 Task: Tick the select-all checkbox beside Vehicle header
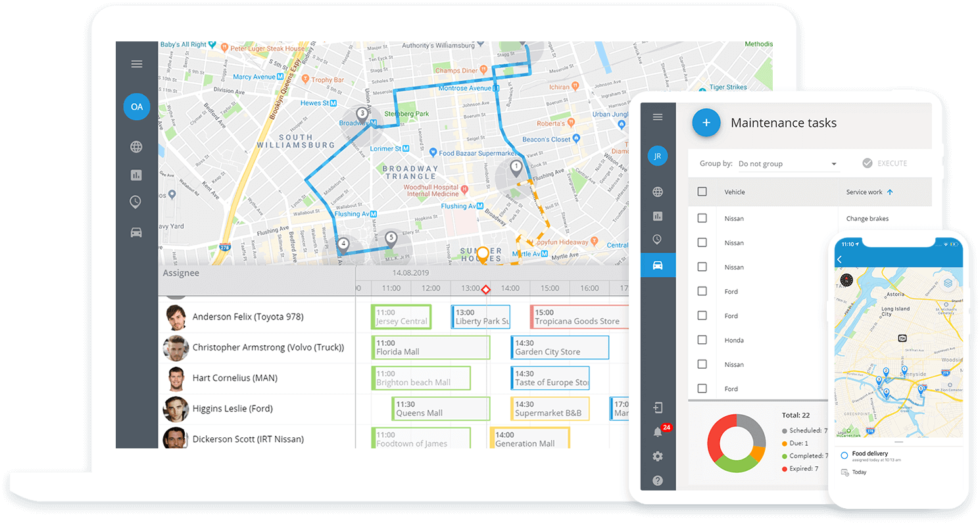pyautogui.click(x=702, y=191)
